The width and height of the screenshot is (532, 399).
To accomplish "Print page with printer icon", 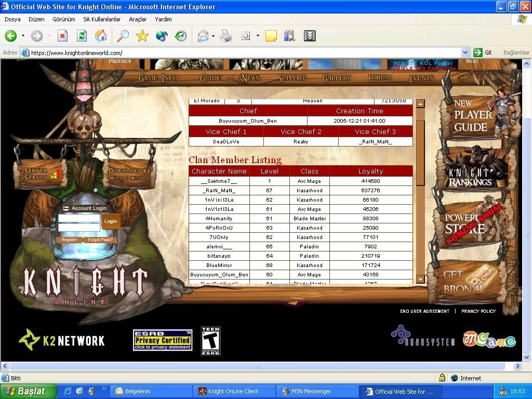I will (x=226, y=36).
